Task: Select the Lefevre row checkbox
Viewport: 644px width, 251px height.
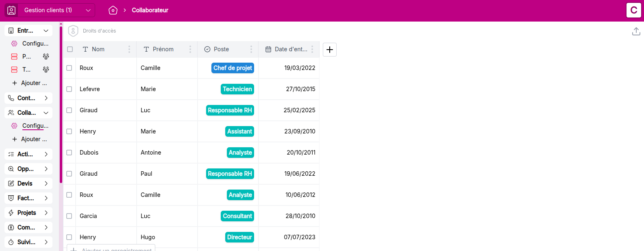Action: (69, 89)
